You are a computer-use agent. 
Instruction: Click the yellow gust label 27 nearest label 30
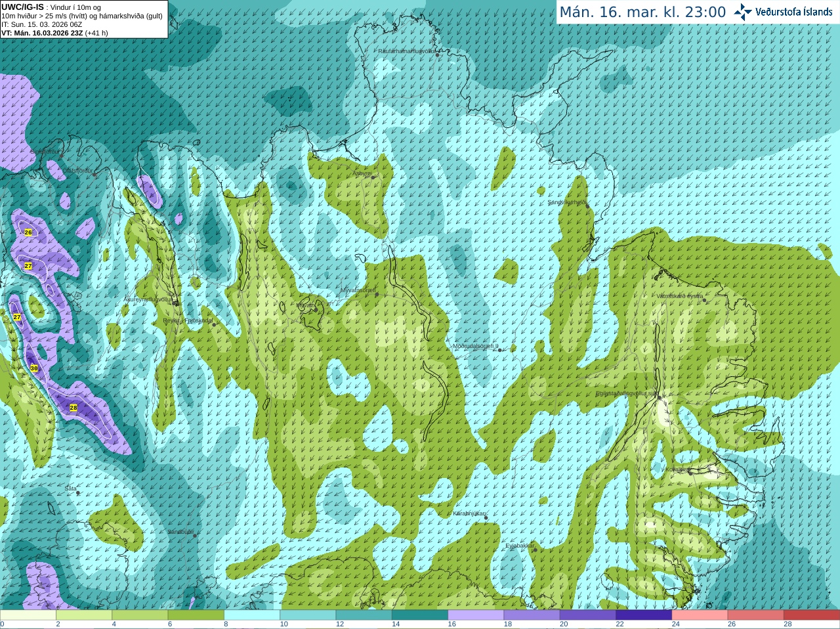tap(18, 317)
